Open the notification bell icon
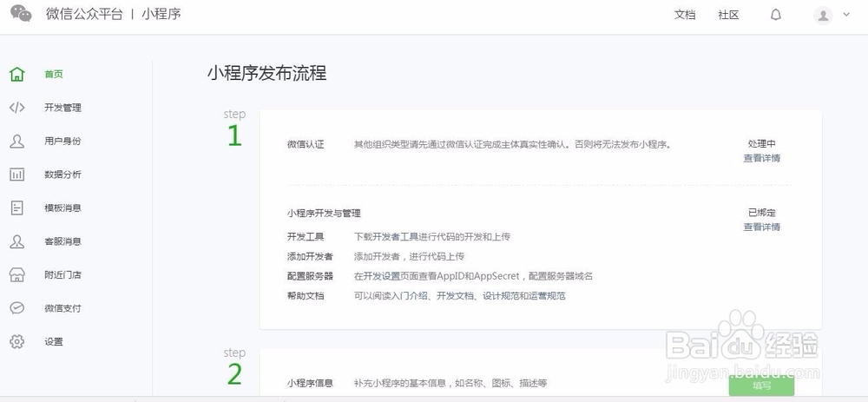868x402 pixels. coord(775,15)
